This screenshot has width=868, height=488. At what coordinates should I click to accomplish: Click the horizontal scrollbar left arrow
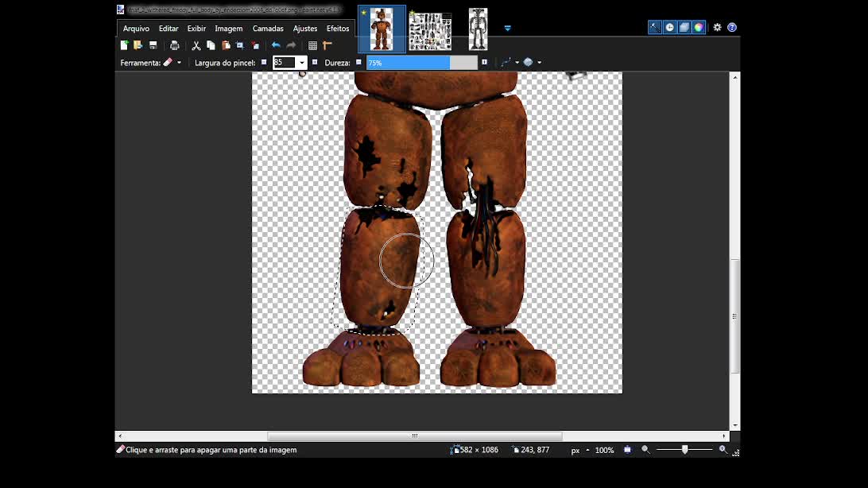pos(120,436)
